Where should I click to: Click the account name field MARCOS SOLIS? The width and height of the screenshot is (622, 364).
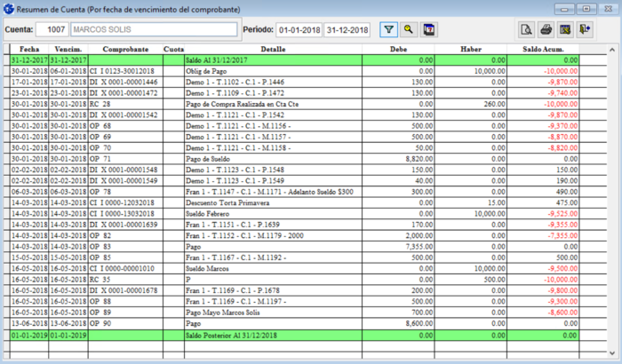pyautogui.click(x=153, y=29)
